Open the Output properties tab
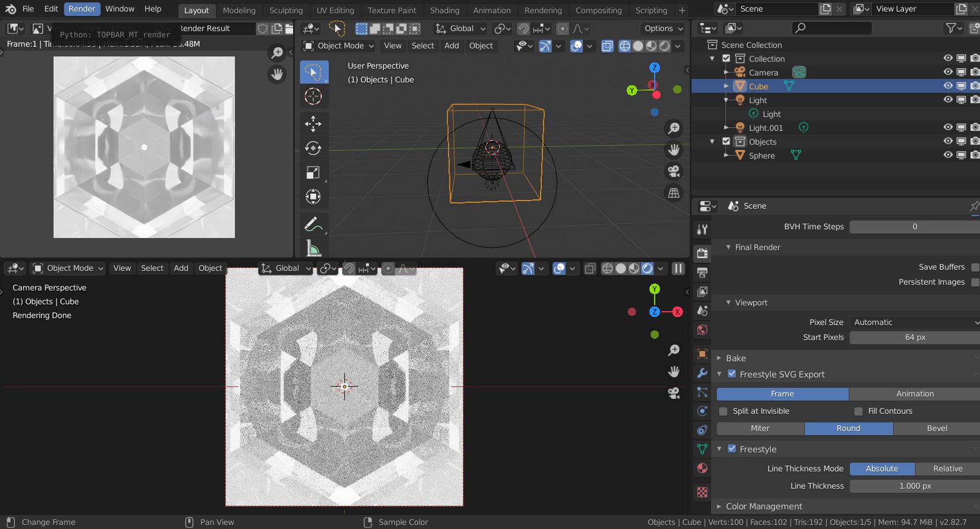This screenshot has height=529, width=980. [702, 272]
